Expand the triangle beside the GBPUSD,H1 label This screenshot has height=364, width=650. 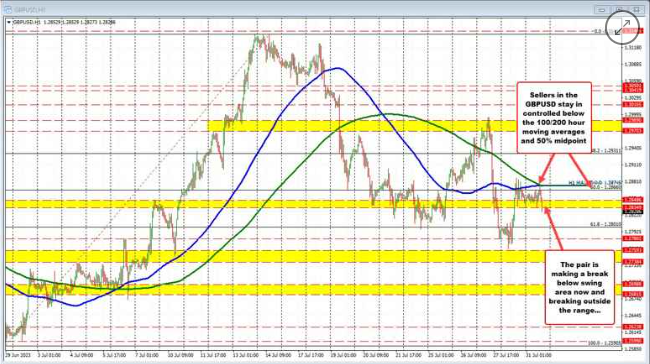pyautogui.click(x=9, y=22)
